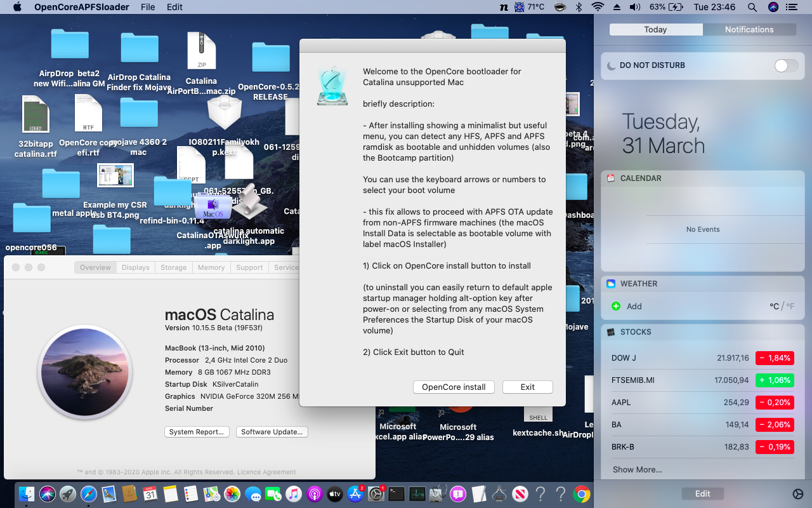This screenshot has height=508, width=812.
Task: Open System Preferences from the Dock
Action: 376,493
